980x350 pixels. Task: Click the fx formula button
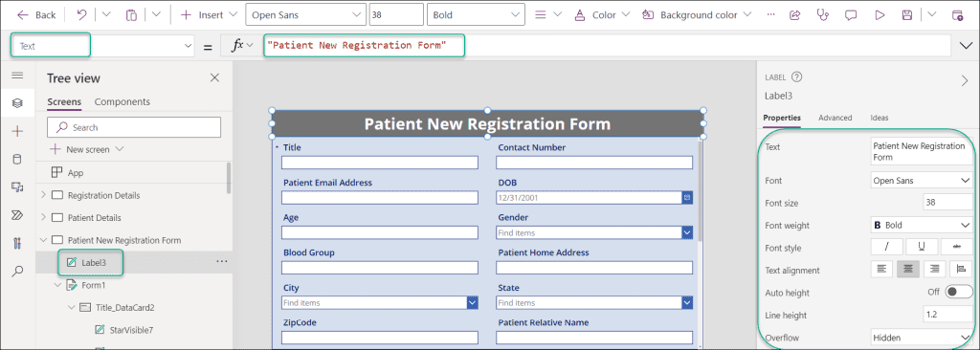(x=242, y=46)
